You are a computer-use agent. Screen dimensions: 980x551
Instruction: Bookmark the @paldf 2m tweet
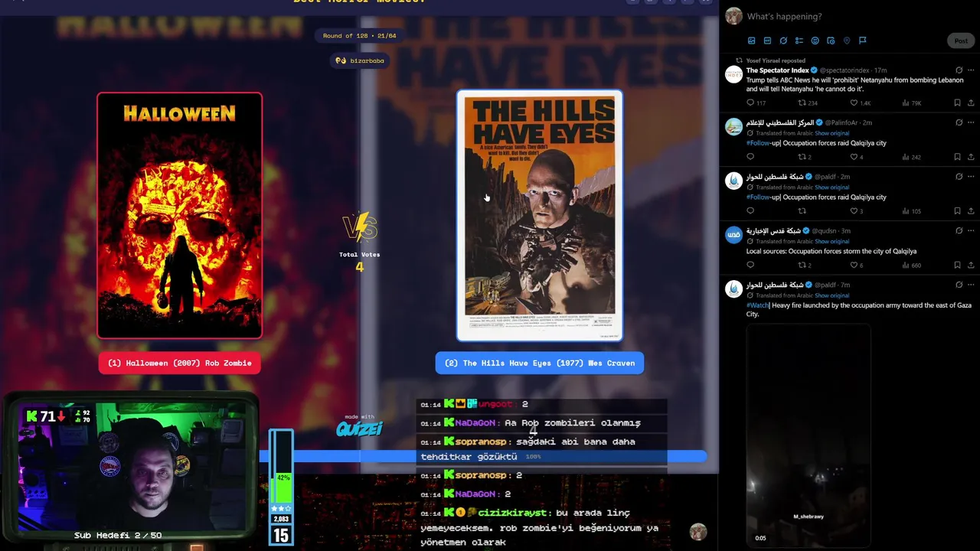(957, 211)
